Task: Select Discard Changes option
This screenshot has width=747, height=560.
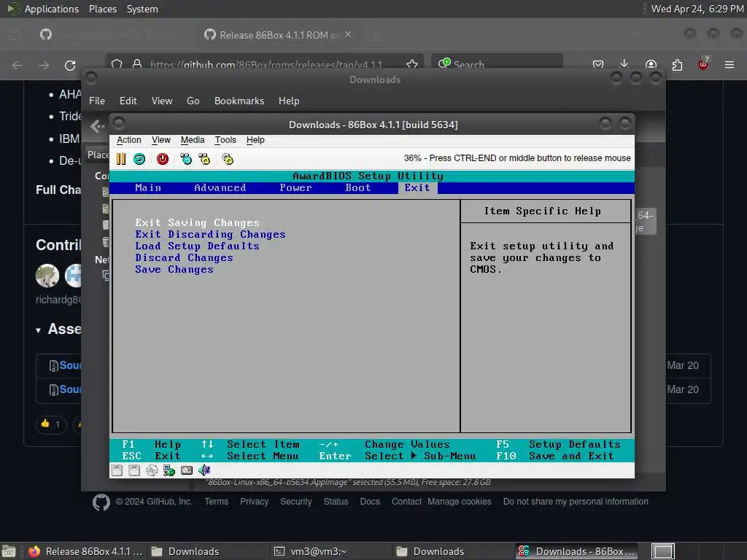Action: pyautogui.click(x=184, y=257)
